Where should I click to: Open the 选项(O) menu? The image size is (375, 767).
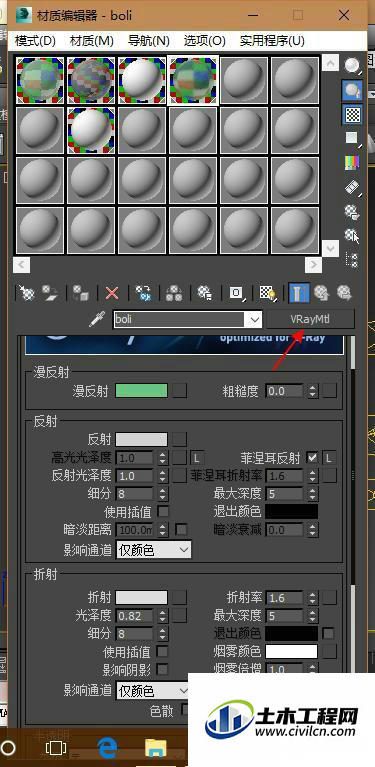[x=205, y=41]
